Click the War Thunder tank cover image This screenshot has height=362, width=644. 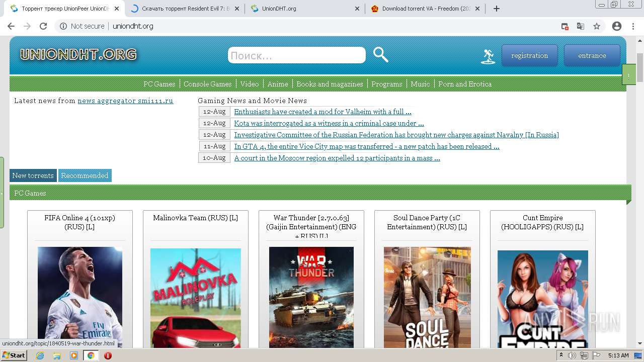click(x=311, y=297)
